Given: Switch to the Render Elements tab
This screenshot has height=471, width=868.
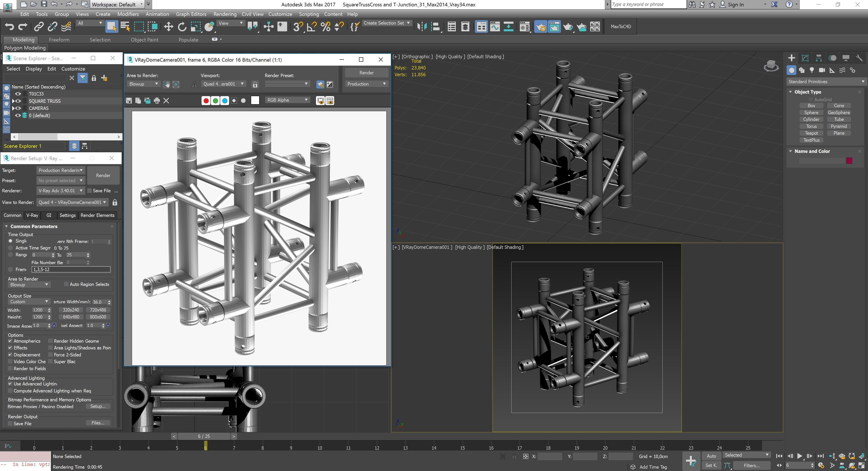Looking at the screenshot, I should (97, 215).
